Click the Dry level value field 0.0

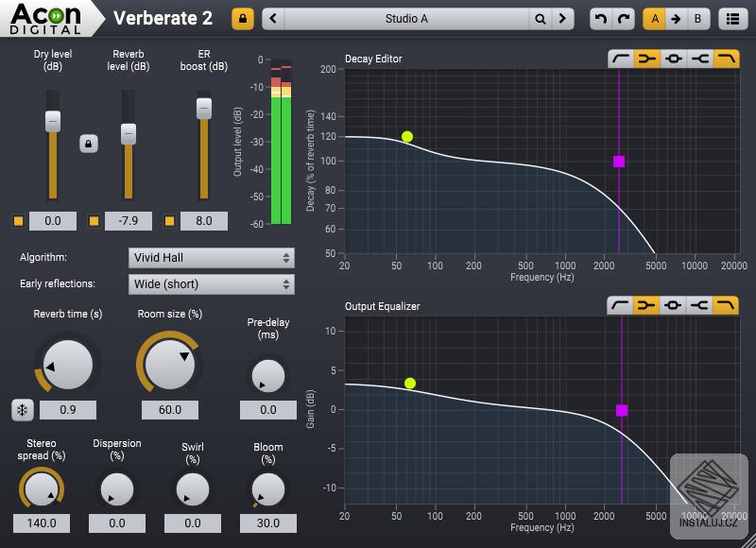[53, 221]
